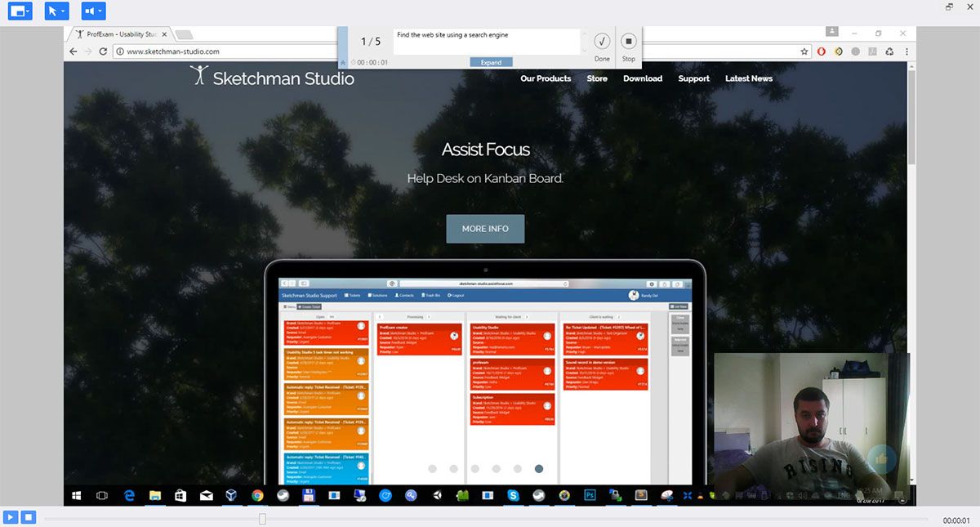Click the thumbs-up overlay button
This screenshot has height=527, width=980.
(882, 460)
